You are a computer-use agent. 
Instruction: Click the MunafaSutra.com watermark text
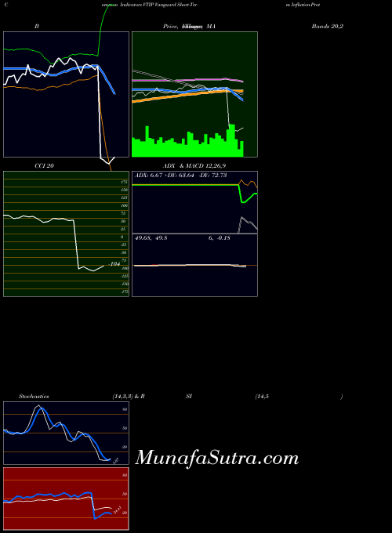pos(217,459)
